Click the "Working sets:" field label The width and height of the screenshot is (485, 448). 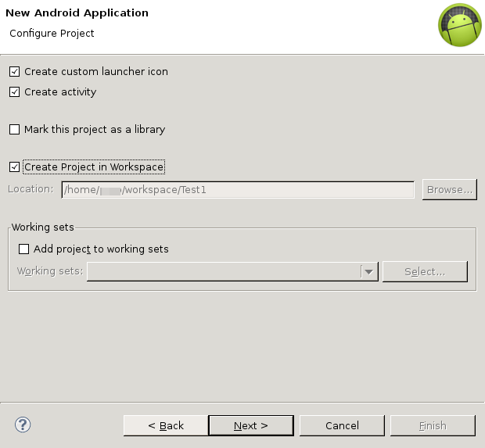[x=50, y=271]
